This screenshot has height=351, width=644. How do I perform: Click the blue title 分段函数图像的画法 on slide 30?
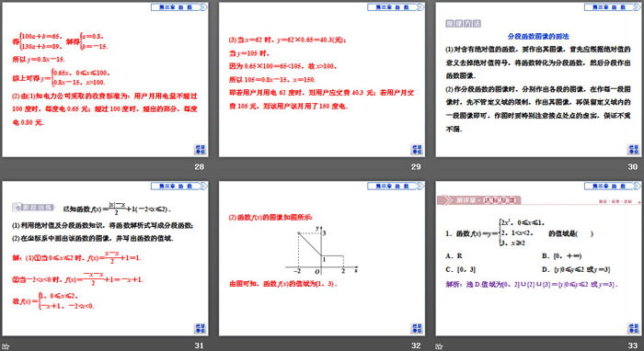point(538,36)
